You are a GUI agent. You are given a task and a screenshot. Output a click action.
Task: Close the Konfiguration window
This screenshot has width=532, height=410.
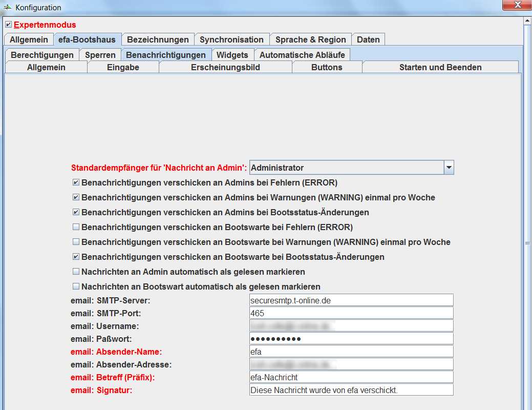coord(518,5)
